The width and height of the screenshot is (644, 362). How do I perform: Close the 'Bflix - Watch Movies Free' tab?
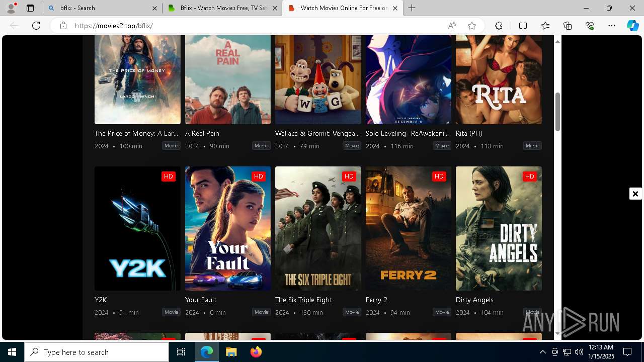[x=275, y=8]
